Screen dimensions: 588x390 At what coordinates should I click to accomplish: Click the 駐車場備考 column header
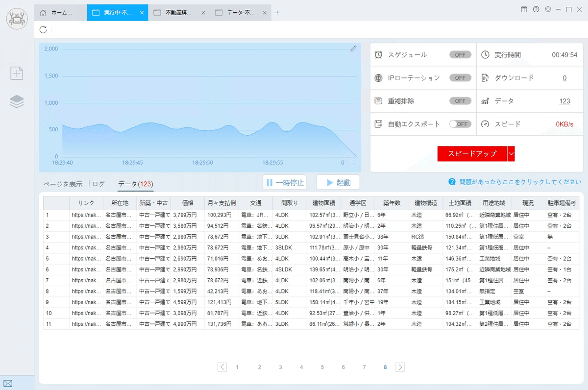click(x=562, y=203)
